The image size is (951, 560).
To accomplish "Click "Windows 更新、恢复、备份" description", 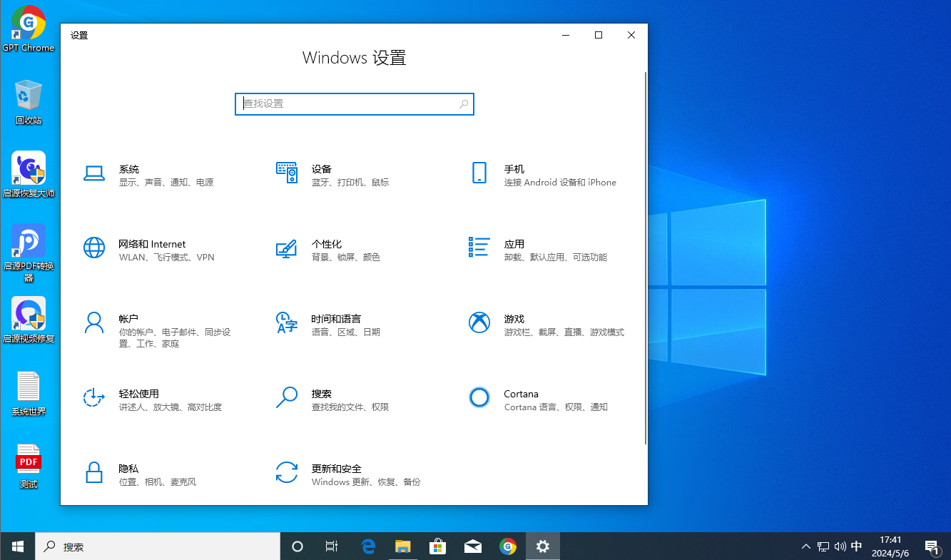I will tap(366, 482).
